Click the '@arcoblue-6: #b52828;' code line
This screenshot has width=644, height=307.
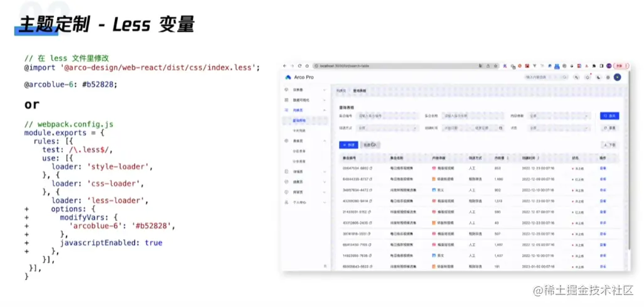(71, 84)
